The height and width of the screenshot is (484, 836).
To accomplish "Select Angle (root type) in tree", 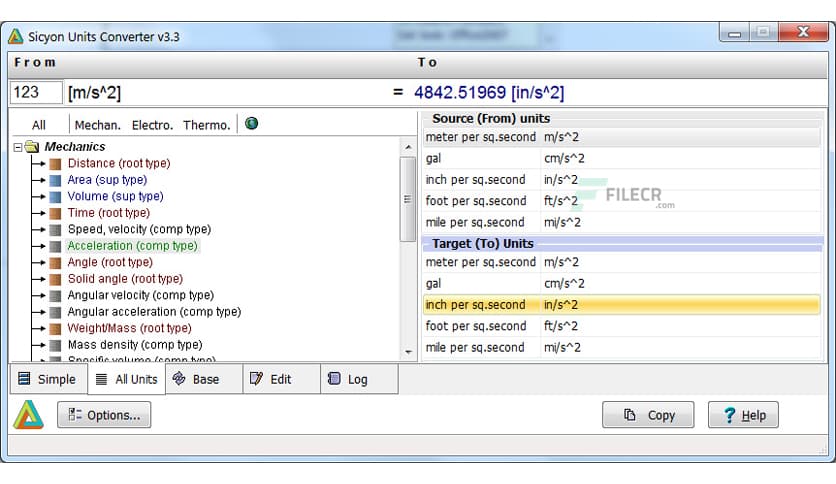I will click(x=110, y=262).
